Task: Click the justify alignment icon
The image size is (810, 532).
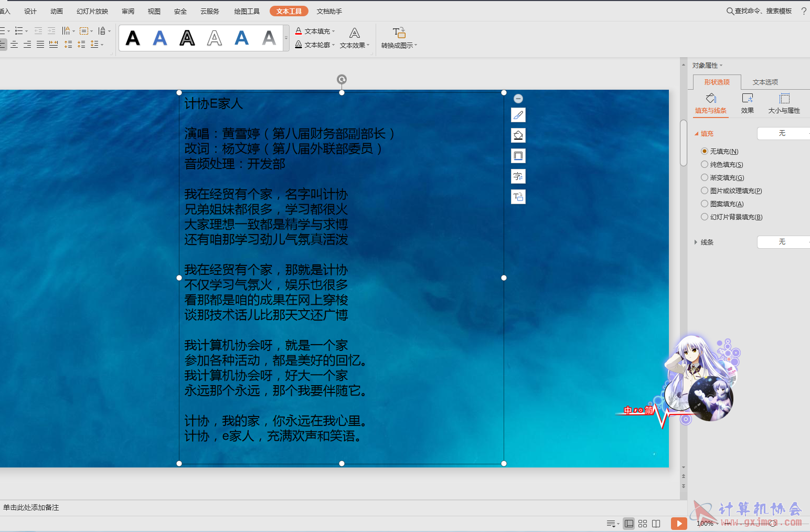Action: click(x=40, y=45)
